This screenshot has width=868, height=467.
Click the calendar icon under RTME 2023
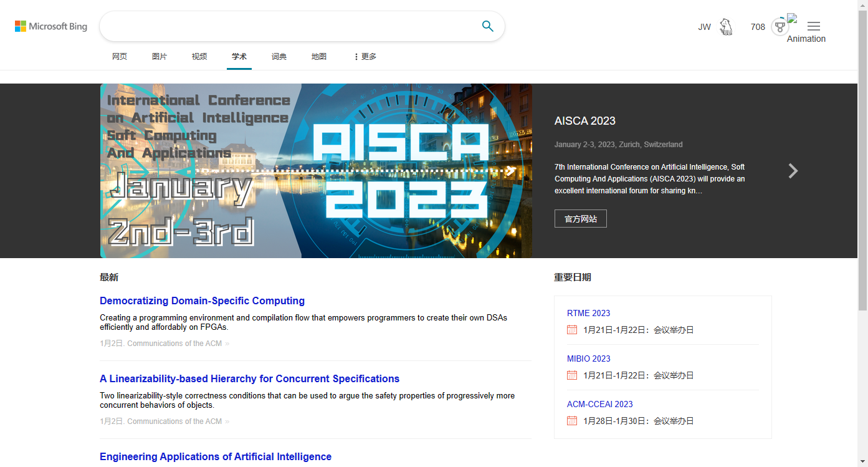[x=572, y=330]
